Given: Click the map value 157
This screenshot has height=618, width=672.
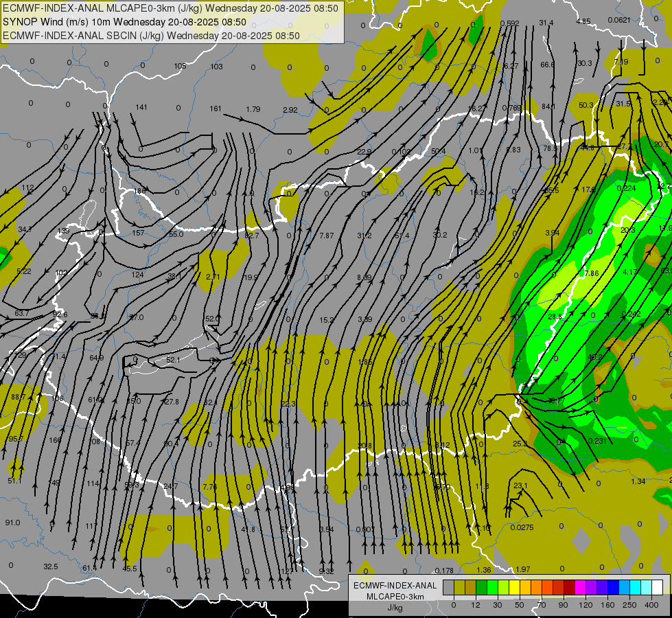Looking at the screenshot, I should 139,233.
